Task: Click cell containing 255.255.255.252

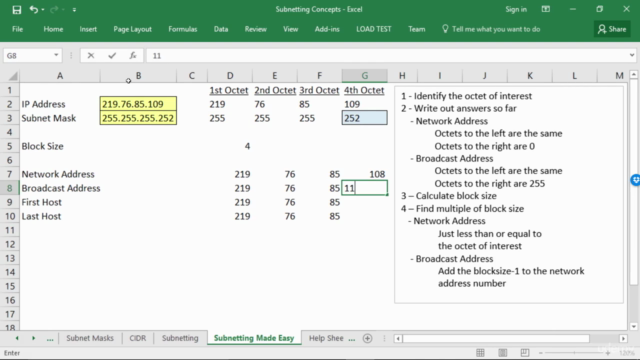Action: click(x=138, y=118)
